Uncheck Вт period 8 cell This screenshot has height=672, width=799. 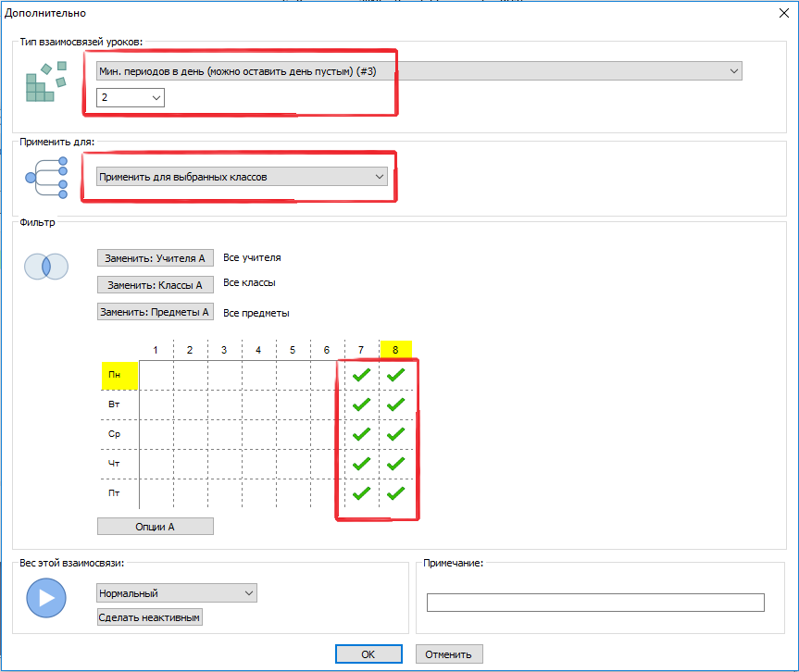(x=396, y=404)
